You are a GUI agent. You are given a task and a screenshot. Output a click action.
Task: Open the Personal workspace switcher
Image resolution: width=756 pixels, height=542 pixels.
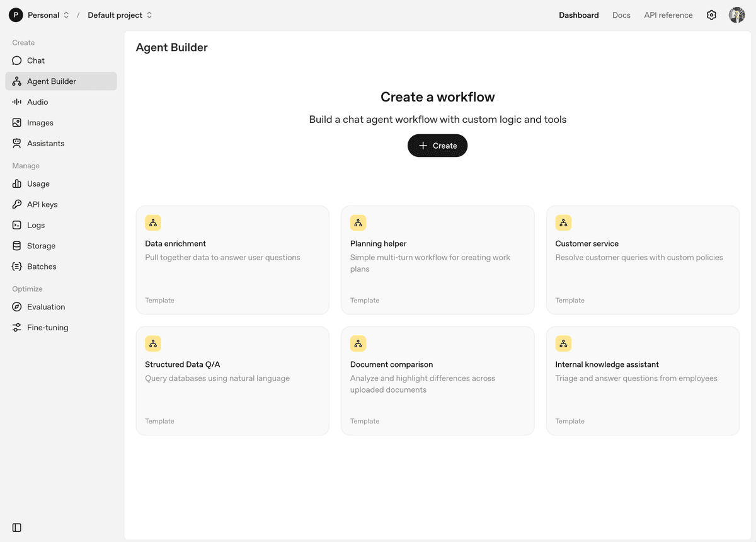[44, 14]
